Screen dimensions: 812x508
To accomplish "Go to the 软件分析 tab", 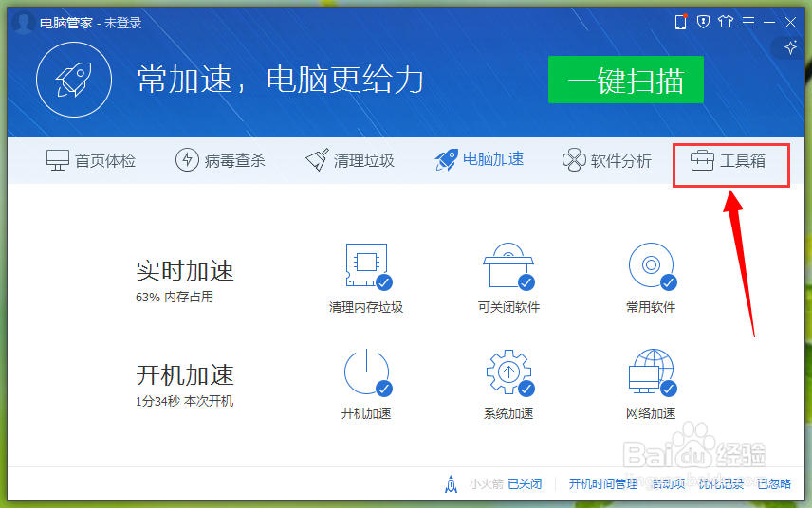I will coord(607,160).
